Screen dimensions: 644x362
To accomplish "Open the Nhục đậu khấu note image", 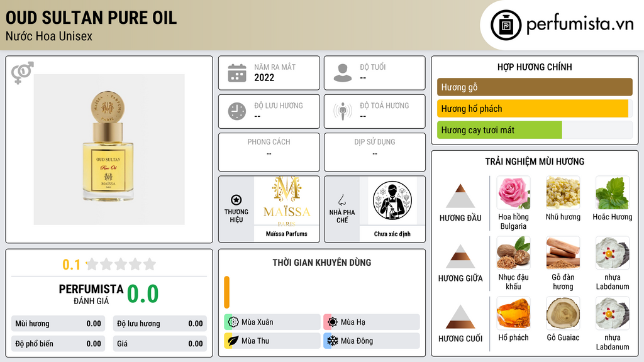I will [513, 253].
